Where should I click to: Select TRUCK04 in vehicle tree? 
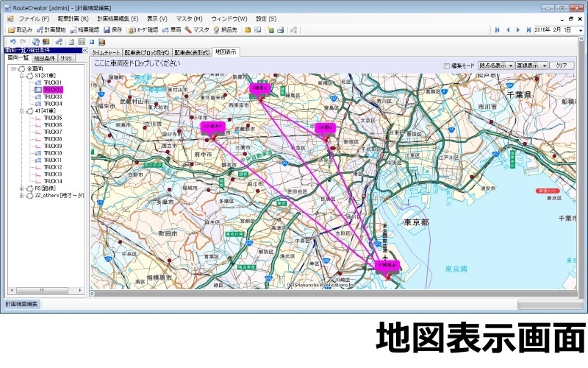[52, 104]
